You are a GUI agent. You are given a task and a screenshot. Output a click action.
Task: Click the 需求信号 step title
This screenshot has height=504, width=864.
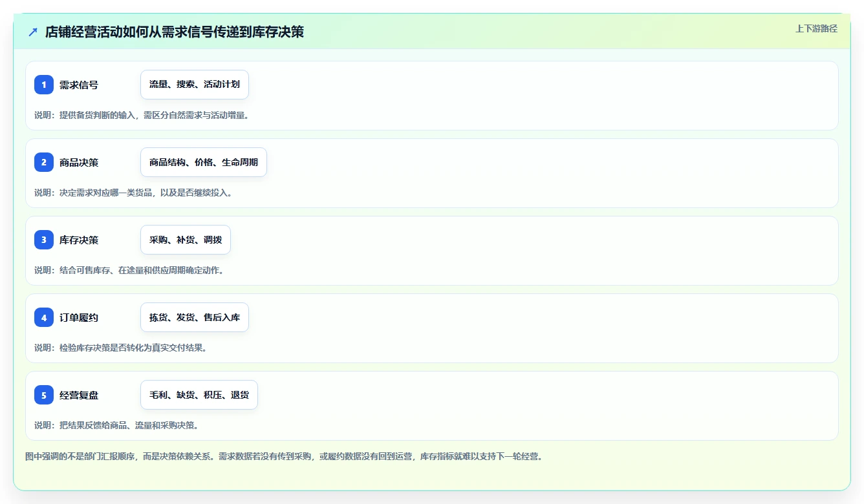79,85
